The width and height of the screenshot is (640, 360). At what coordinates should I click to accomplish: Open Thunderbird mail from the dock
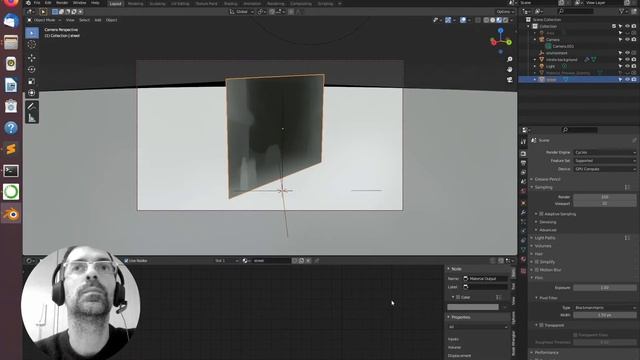point(11,20)
